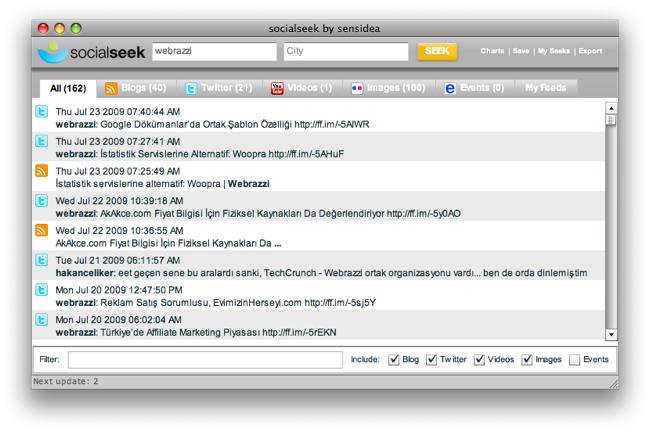The width and height of the screenshot is (650, 432).
Task: Open the Images (100) tab
Action: (388, 88)
